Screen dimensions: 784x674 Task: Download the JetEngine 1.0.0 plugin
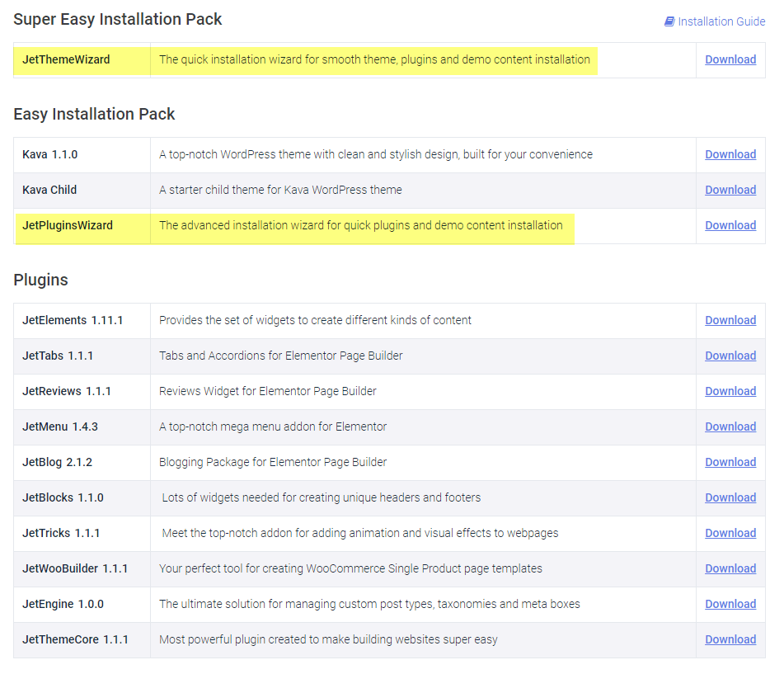[730, 604]
